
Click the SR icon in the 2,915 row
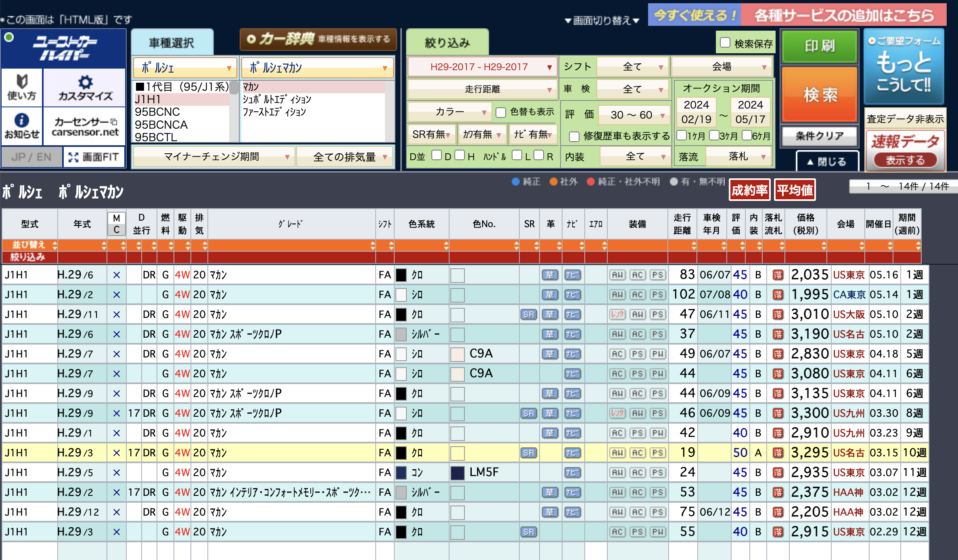pyautogui.click(x=529, y=532)
